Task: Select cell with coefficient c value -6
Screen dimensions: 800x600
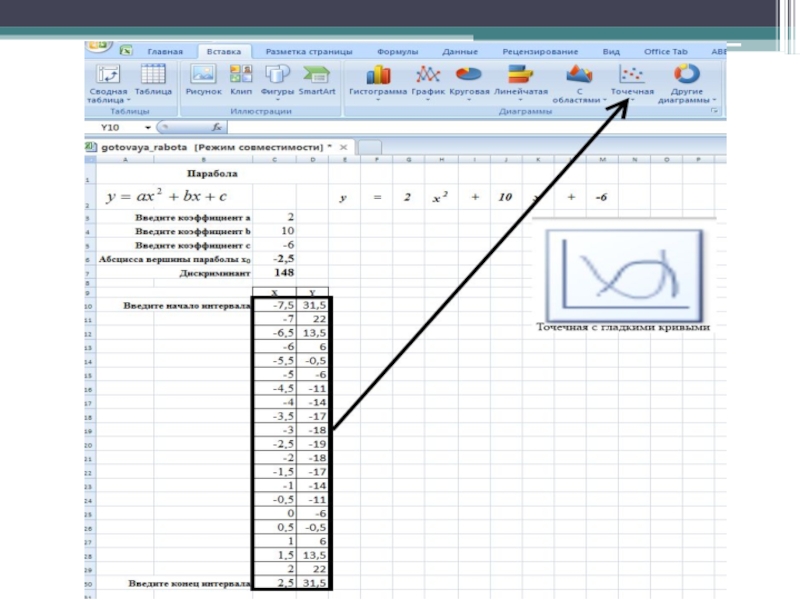Action: click(x=274, y=245)
